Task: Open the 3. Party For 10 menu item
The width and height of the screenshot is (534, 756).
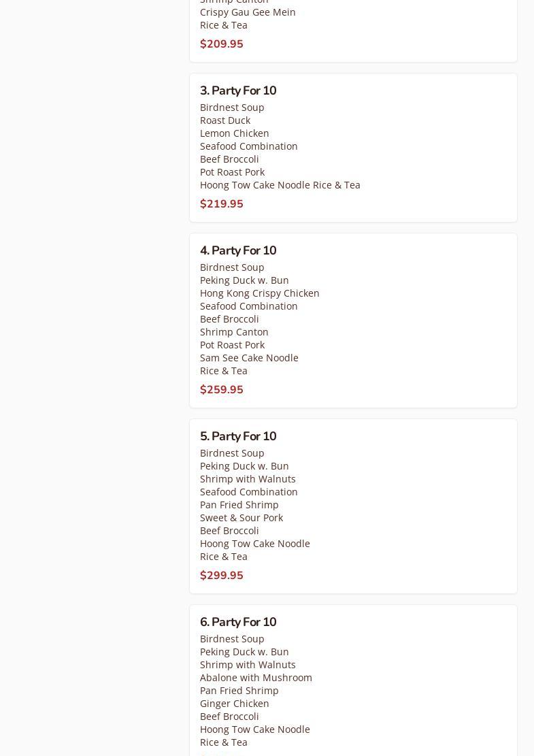Action: pos(238,90)
